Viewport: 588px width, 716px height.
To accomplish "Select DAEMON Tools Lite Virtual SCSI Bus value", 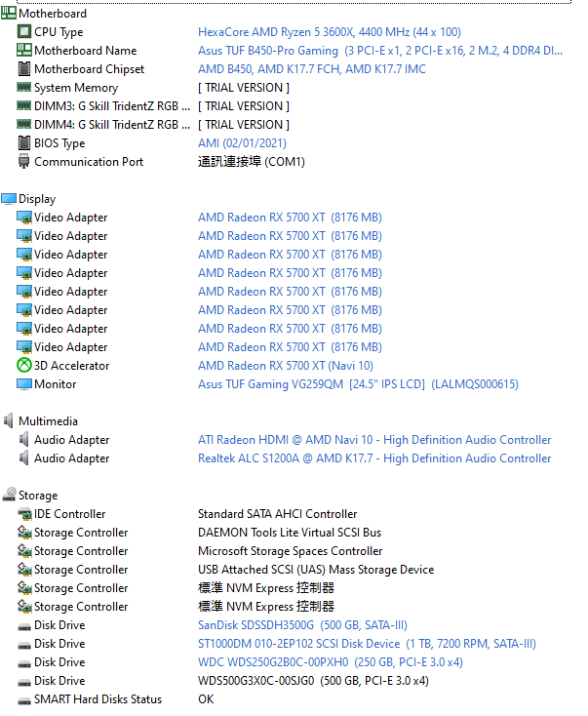I will pyautogui.click(x=290, y=533).
